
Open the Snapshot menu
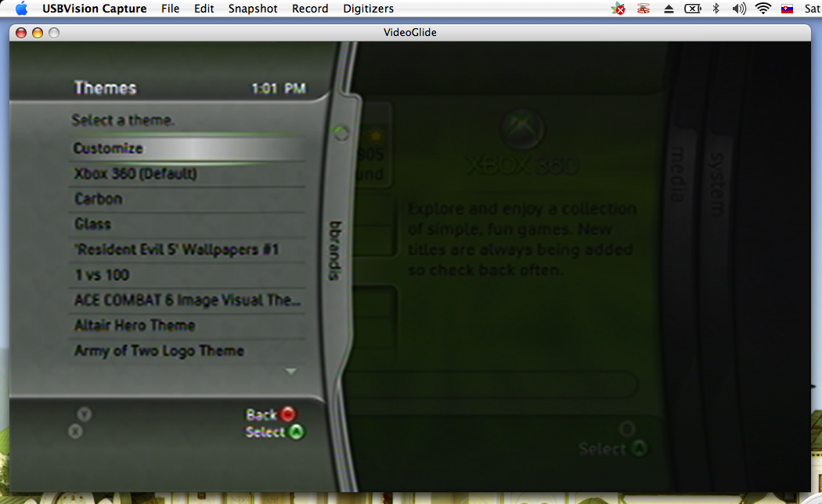(x=253, y=9)
